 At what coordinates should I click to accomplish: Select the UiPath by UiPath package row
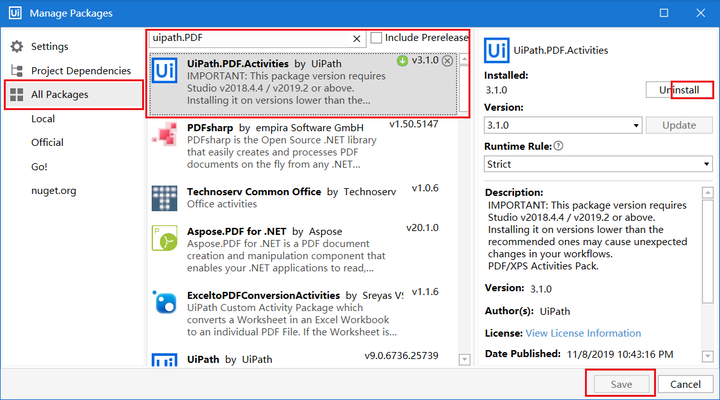tap(303, 359)
